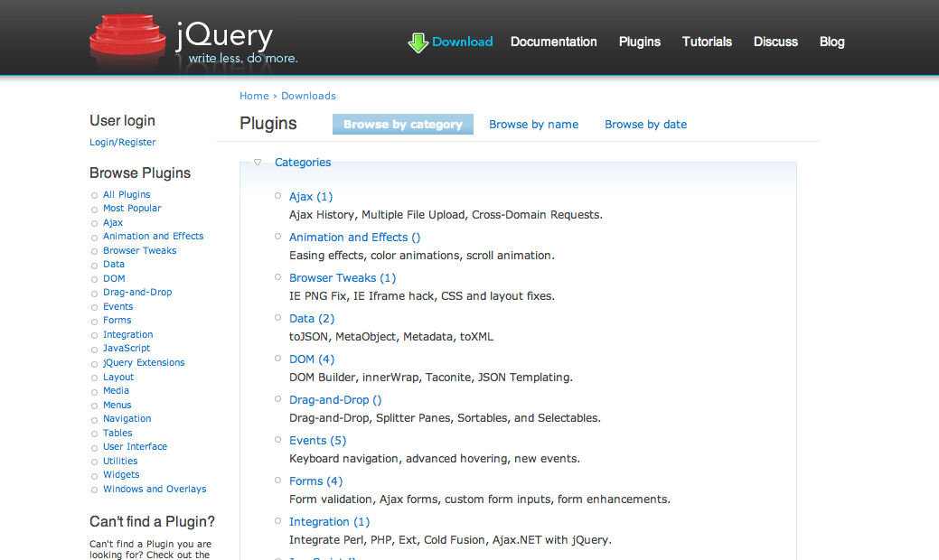The width and height of the screenshot is (939, 560).
Task: Open the Media sidebar link
Action: [x=116, y=391]
